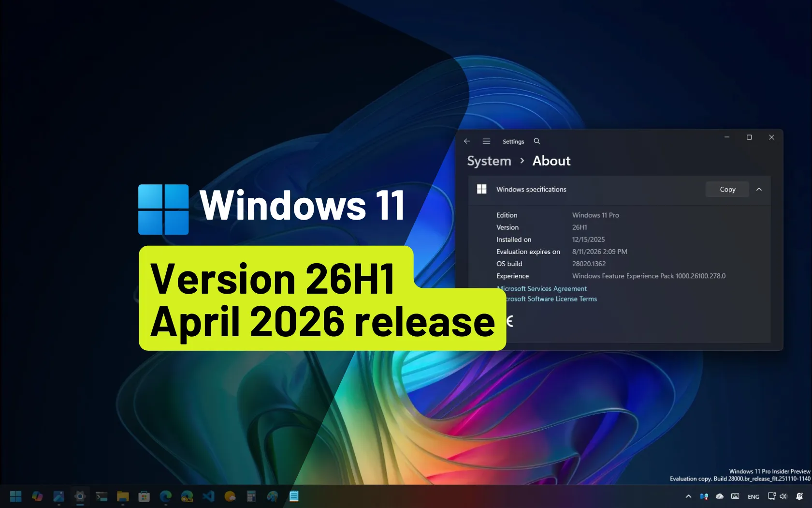The height and width of the screenshot is (508, 812).
Task: Open Windows Terminal from taskbar
Action: [101, 496]
